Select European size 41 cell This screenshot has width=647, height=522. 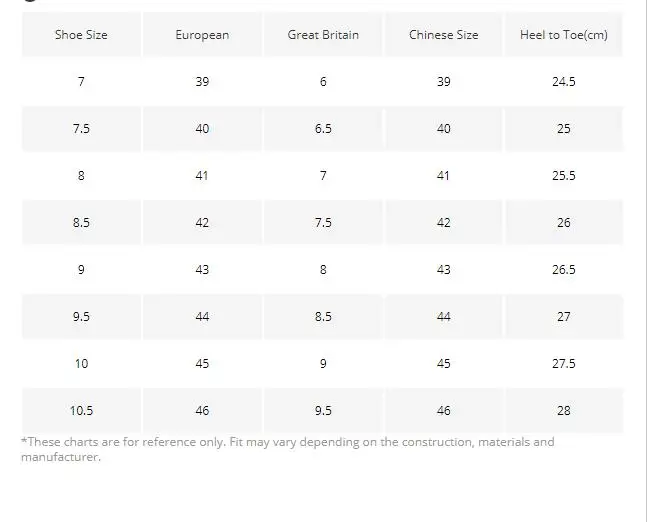[x=202, y=176]
